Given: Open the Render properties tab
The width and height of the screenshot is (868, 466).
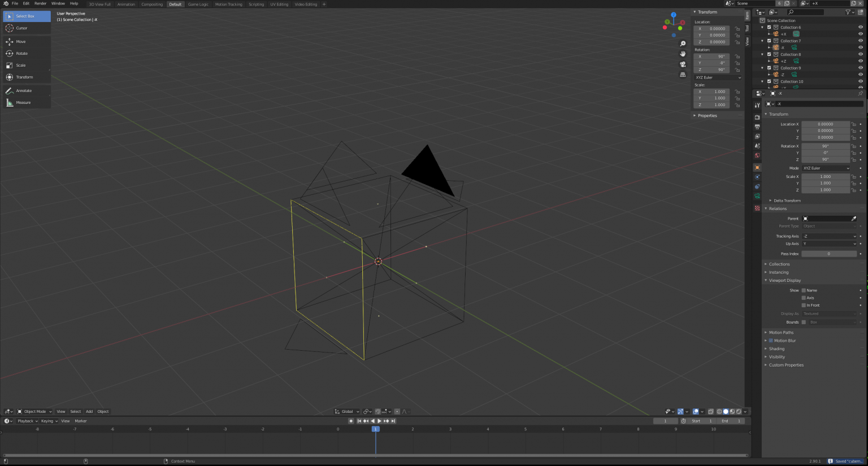Looking at the screenshot, I should [757, 117].
